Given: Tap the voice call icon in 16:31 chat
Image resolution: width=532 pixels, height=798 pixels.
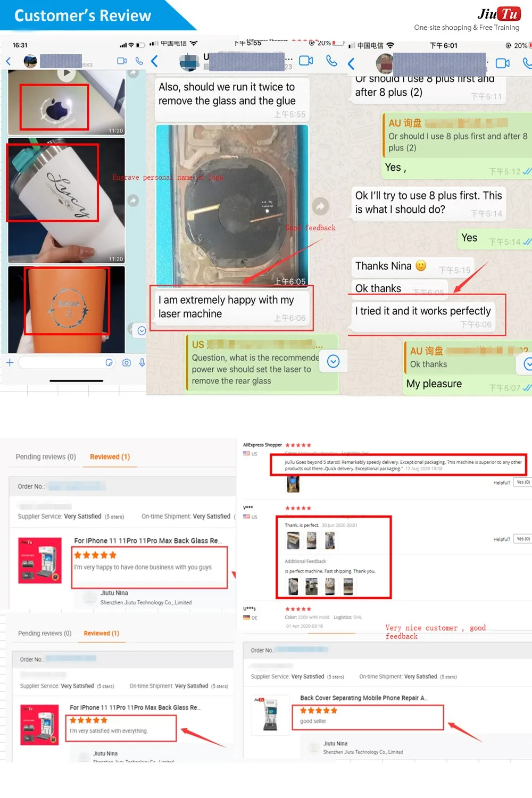Looking at the screenshot, I should pos(139,61).
